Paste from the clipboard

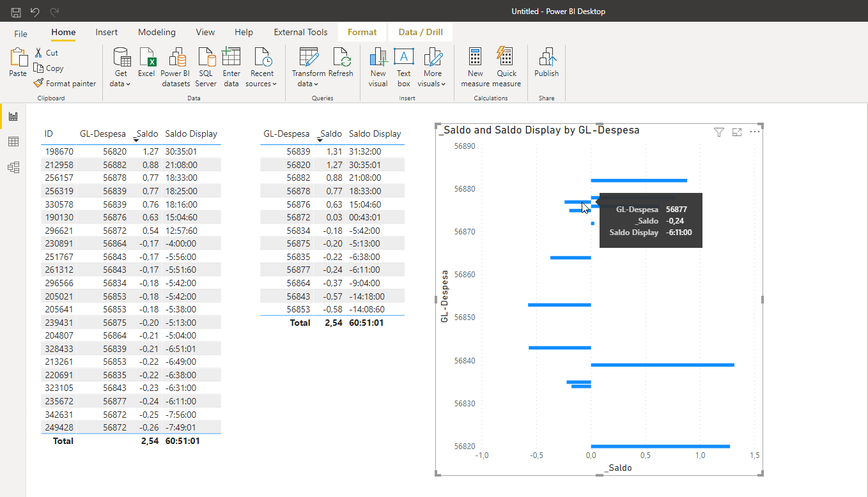tap(18, 63)
